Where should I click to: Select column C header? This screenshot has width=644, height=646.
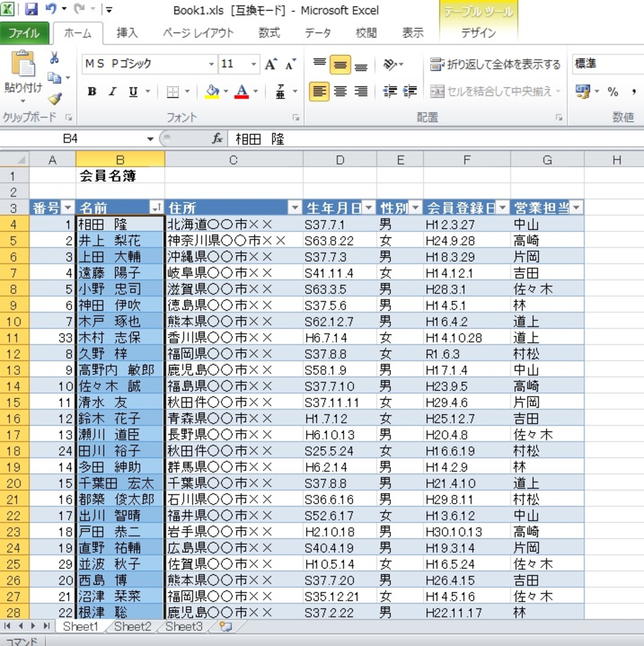click(233, 160)
